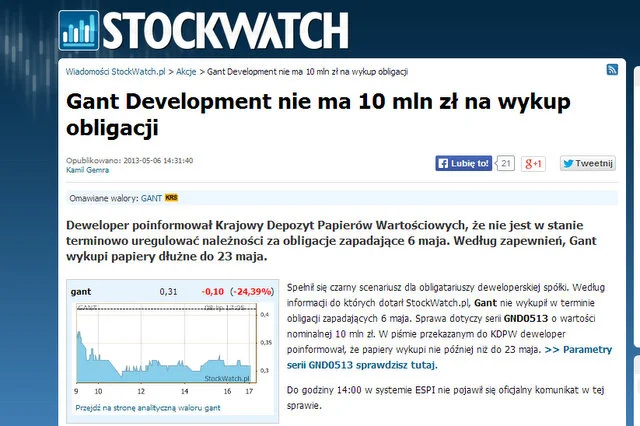Click the STOCKWATCH wordmark in header
The image size is (640, 426).
226,31
